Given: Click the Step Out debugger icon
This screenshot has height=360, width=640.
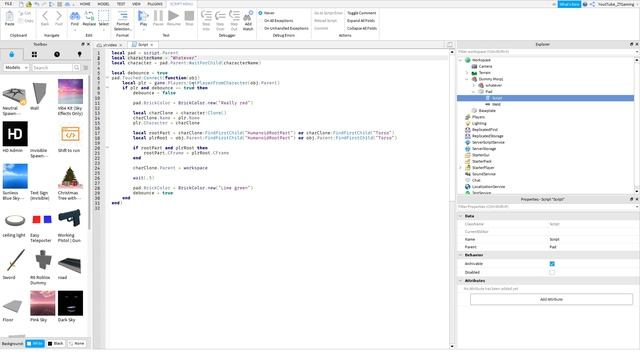Looking at the screenshot, I should pyautogui.click(x=234, y=20).
